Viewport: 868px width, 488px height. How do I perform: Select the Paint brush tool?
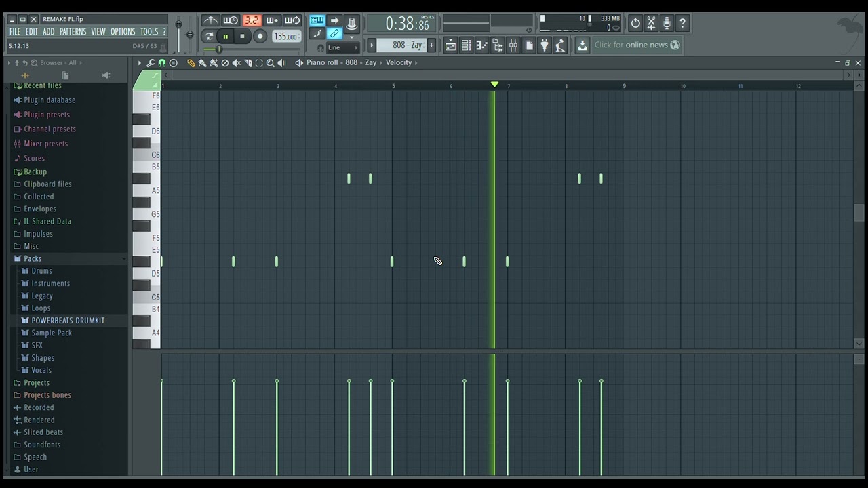click(202, 63)
